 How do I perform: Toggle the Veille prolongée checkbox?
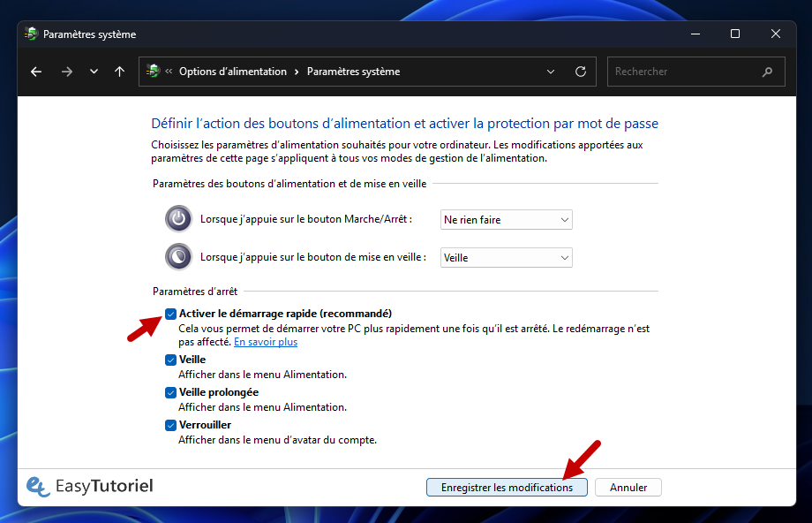[170, 392]
